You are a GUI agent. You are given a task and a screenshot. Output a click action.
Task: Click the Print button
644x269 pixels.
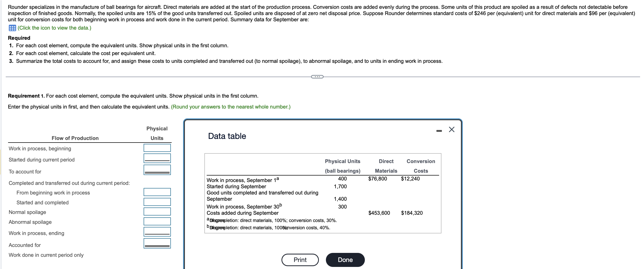pos(300,260)
